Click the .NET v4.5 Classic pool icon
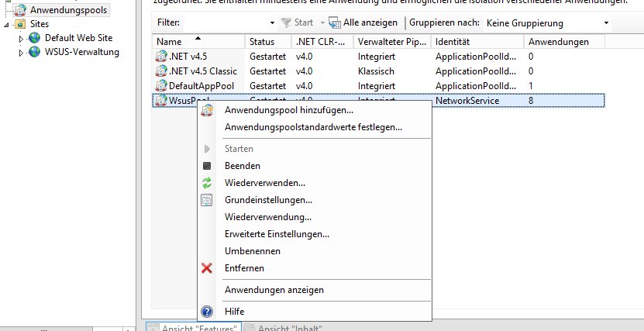This screenshot has height=331, width=644. point(161,71)
